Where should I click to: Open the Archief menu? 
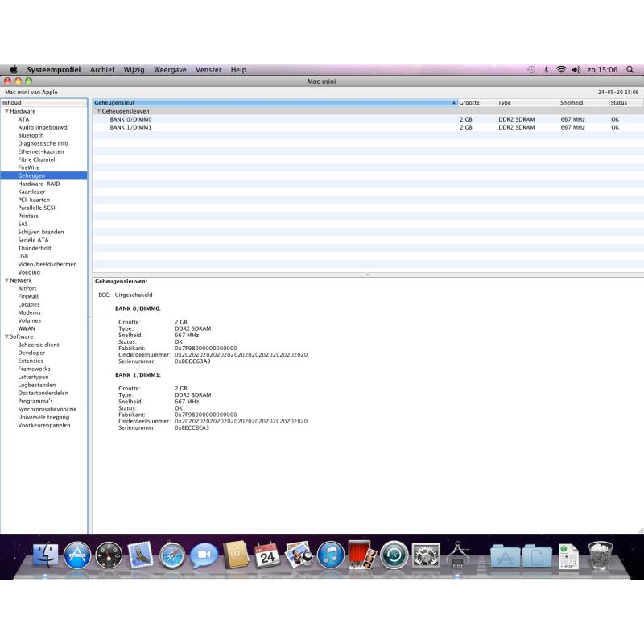(x=102, y=69)
